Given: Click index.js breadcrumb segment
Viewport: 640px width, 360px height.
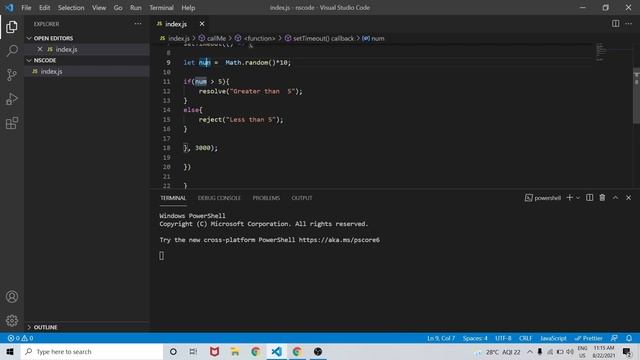Looking at the screenshot, I should click(x=179, y=38).
